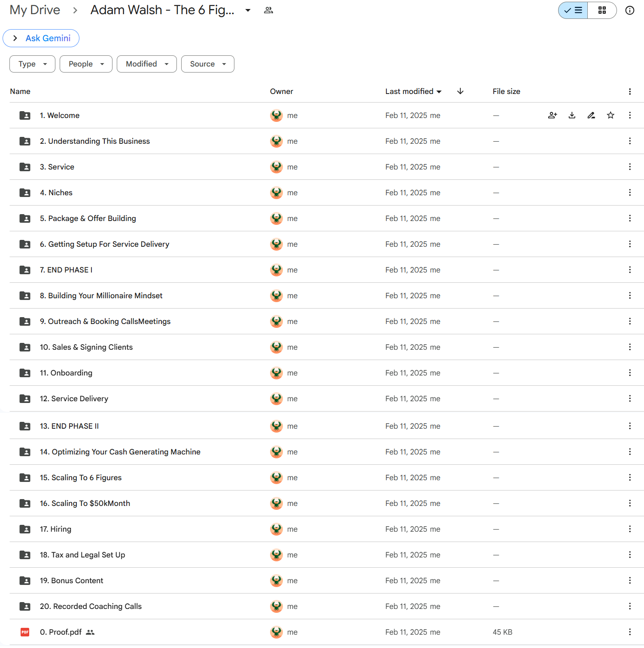Reverse sort direction with the arrow icon
The image size is (644, 648).
460,91
